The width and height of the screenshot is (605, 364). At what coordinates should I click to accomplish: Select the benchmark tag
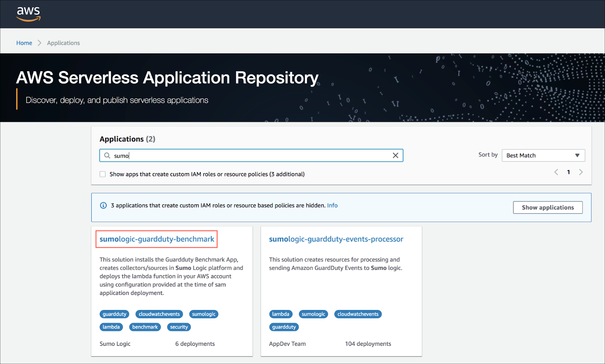click(x=145, y=327)
